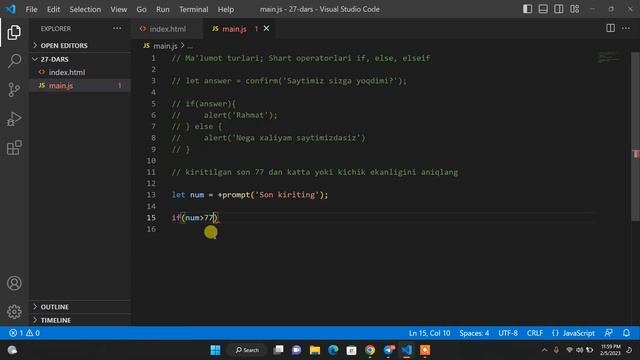The width and height of the screenshot is (640, 360).
Task: Open editor more actions ellipsis
Action: point(626,28)
